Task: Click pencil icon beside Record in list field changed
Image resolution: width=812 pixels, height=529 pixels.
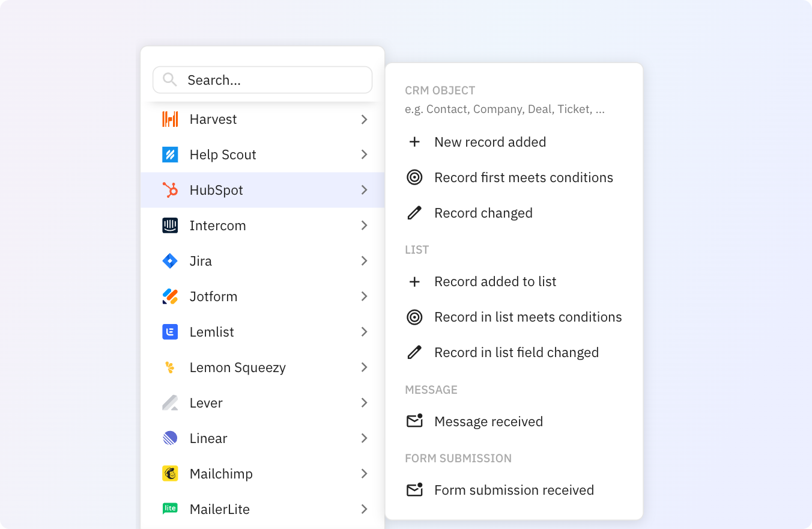Action: point(414,352)
